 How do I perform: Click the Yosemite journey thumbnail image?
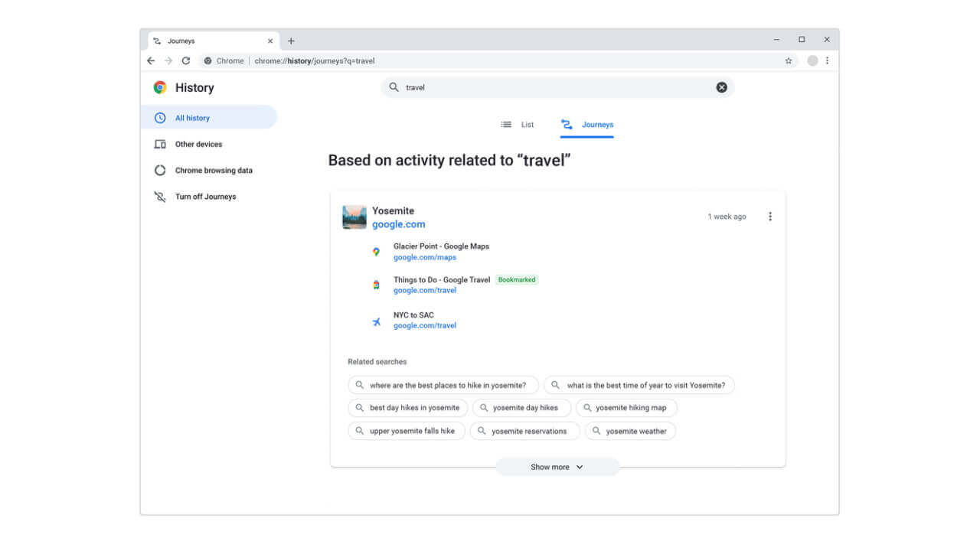[x=354, y=217]
